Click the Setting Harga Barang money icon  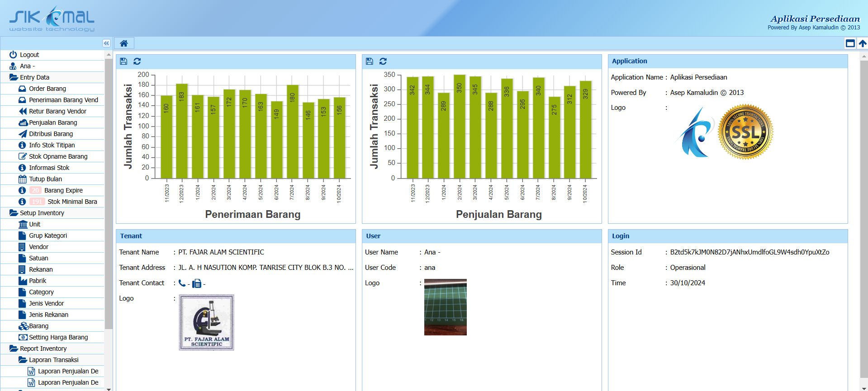coord(23,337)
